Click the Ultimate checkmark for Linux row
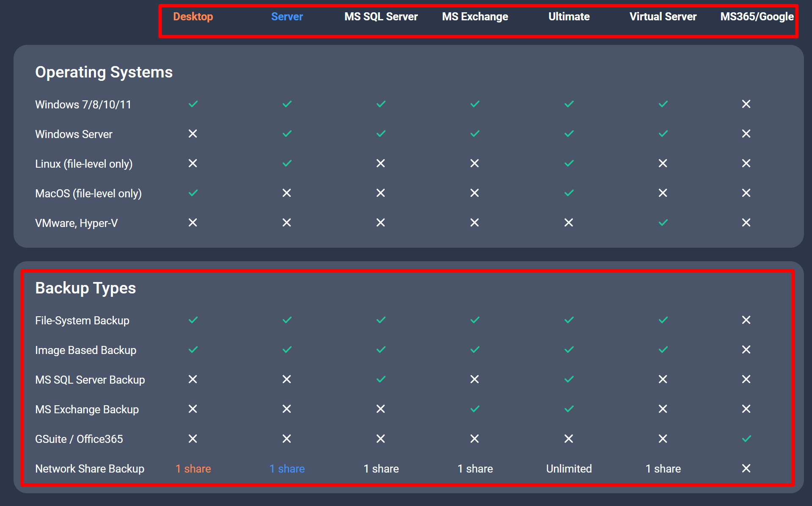Viewport: 812px width, 506px height. 569,163
